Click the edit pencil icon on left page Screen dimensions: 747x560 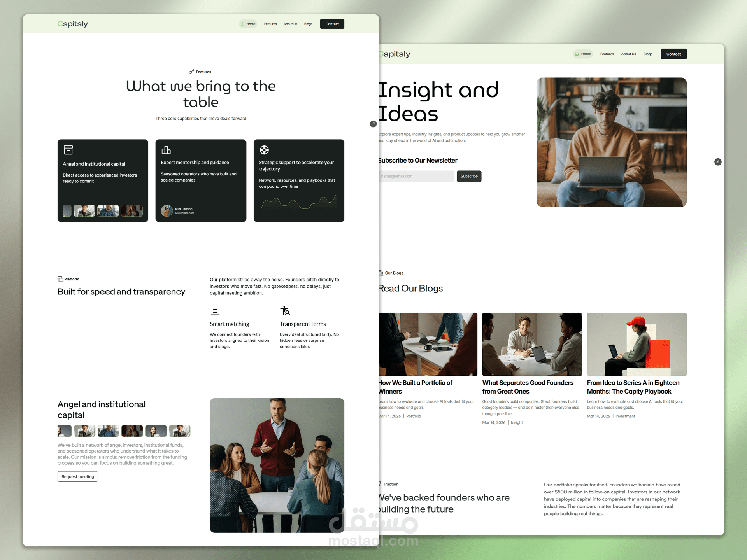(x=373, y=124)
